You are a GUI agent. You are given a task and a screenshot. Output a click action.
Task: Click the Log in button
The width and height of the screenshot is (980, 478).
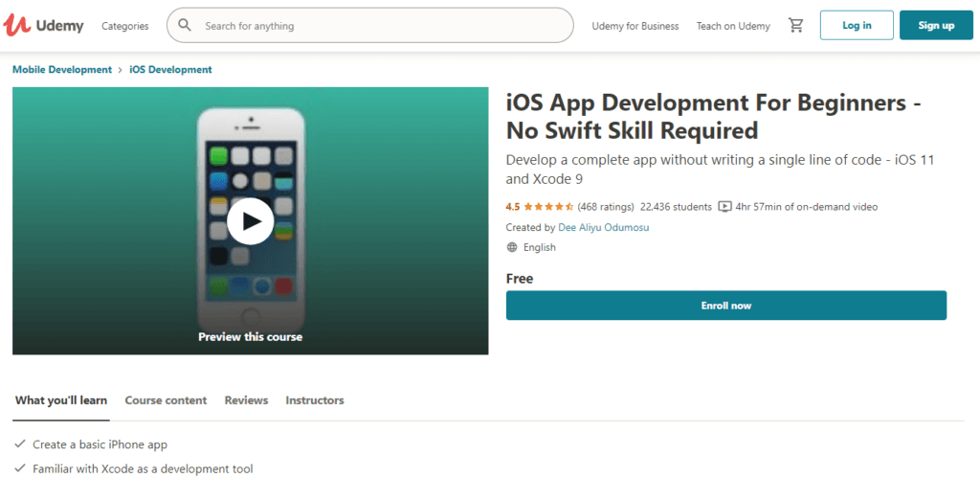(857, 26)
